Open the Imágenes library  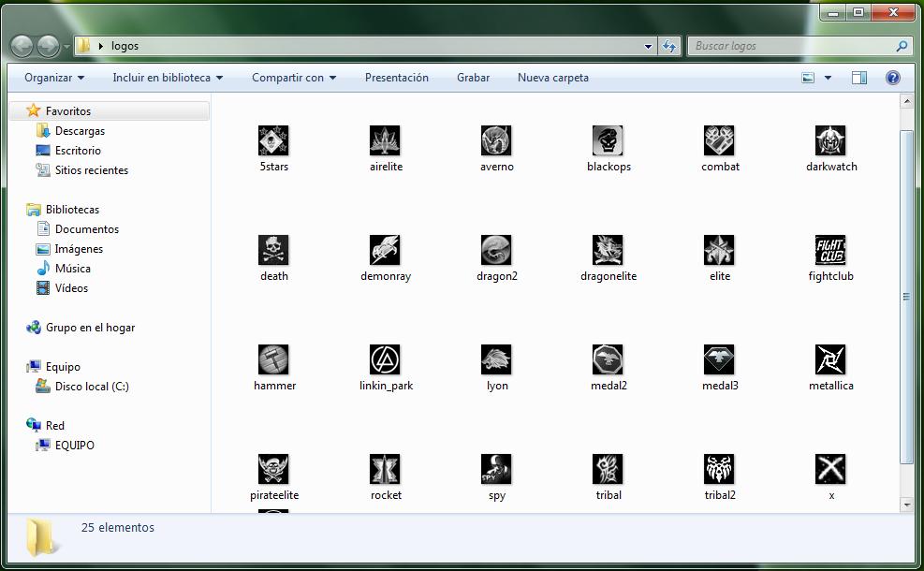pos(79,249)
